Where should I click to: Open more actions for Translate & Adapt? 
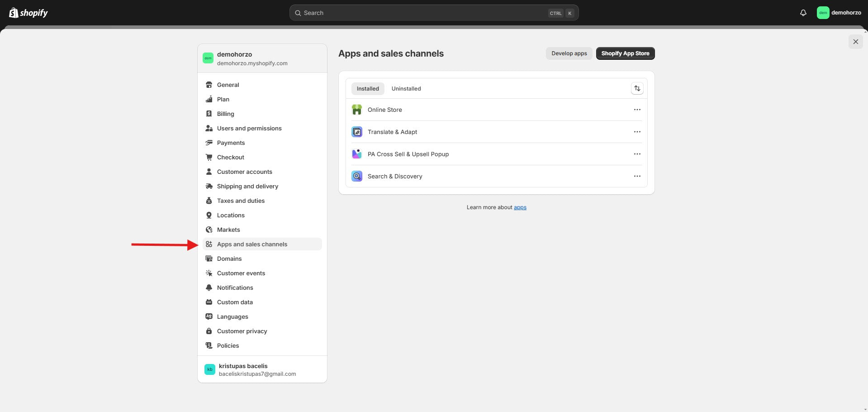(x=637, y=132)
